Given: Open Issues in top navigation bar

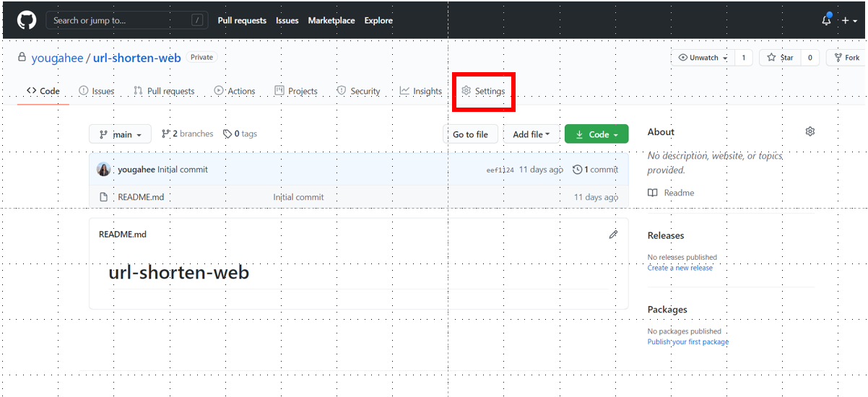Looking at the screenshot, I should pyautogui.click(x=287, y=20).
